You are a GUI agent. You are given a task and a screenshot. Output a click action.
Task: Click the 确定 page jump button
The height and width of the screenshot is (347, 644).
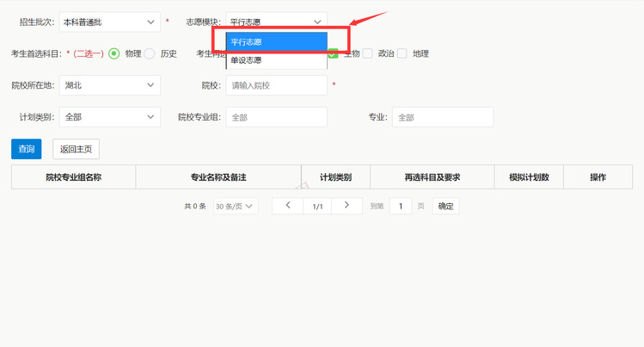[x=445, y=206]
